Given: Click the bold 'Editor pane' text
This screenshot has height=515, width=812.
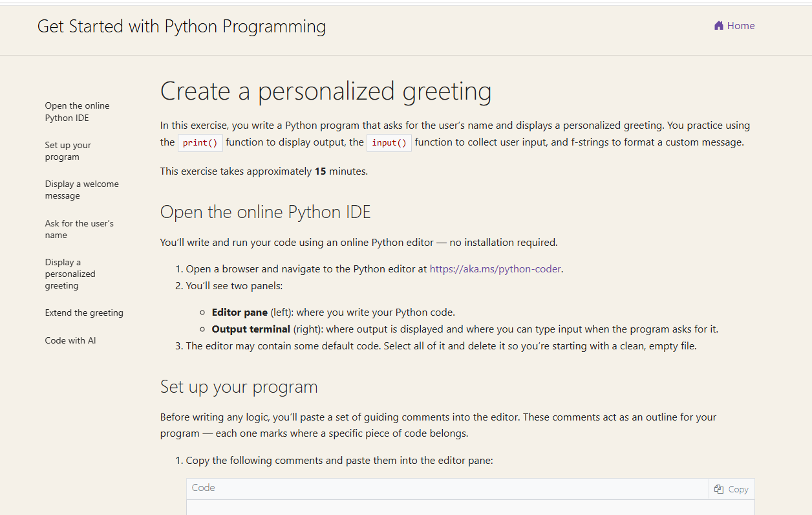Looking at the screenshot, I should tap(240, 312).
